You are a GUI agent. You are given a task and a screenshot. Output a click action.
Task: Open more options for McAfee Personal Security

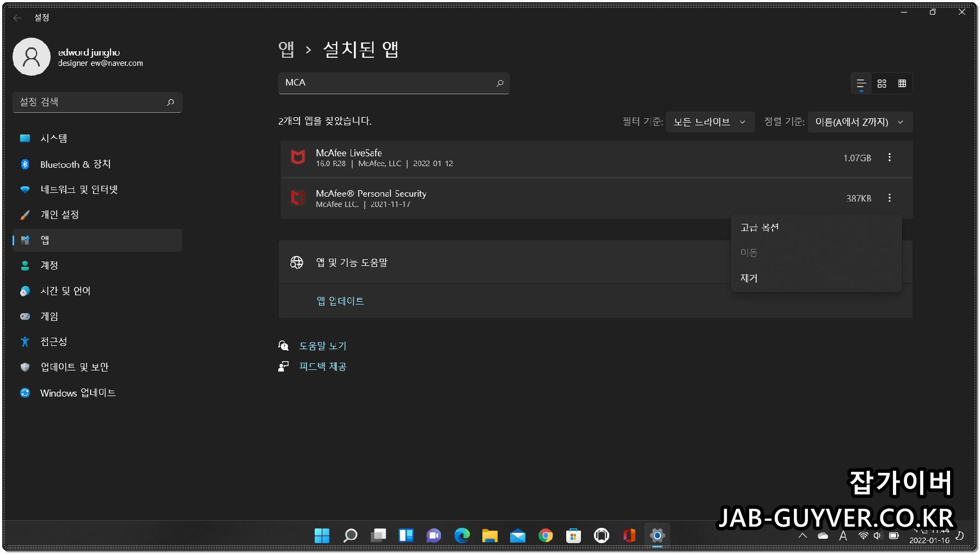point(890,198)
